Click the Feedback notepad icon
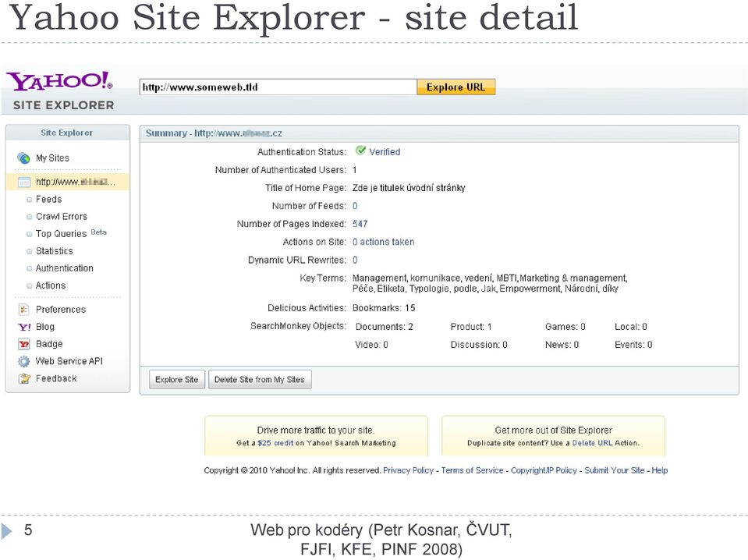748x560 pixels. pos(24,379)
